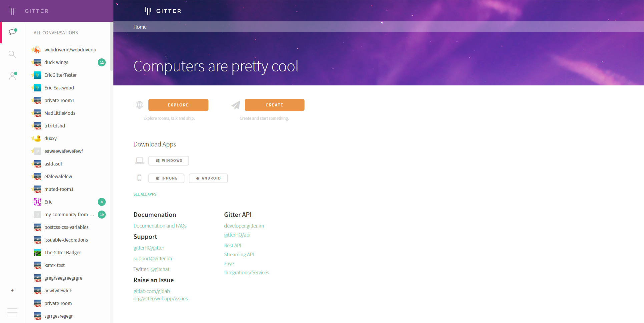Image resolution: width=644 pixels, height=323 pixels.
Task: Click the plus icon to add room
Action: (12, 290)
